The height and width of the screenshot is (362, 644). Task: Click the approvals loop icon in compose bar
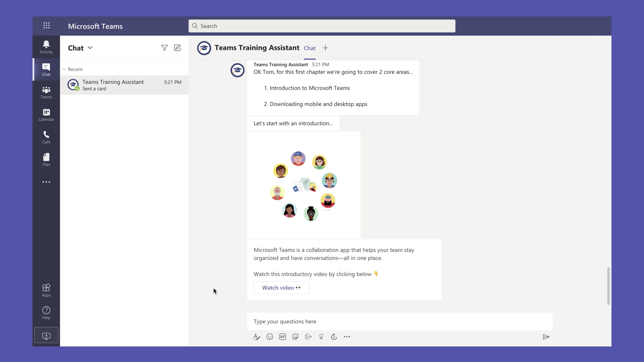coord(334,337)
